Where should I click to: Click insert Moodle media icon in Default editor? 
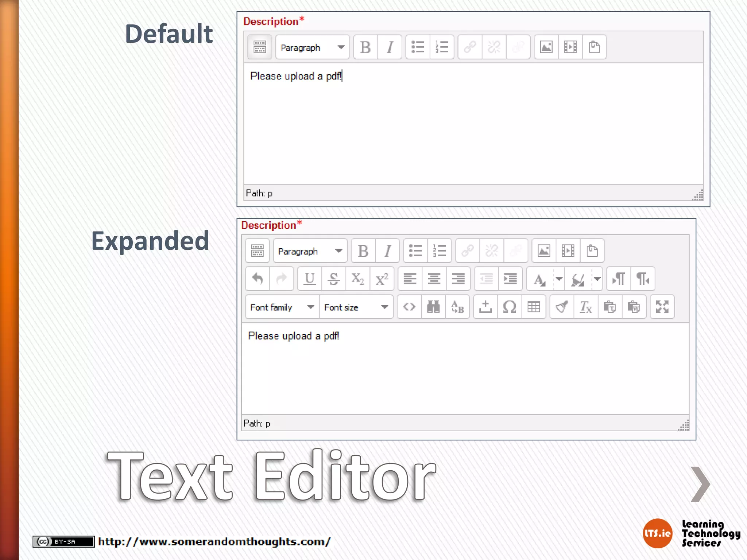(570, 47)
